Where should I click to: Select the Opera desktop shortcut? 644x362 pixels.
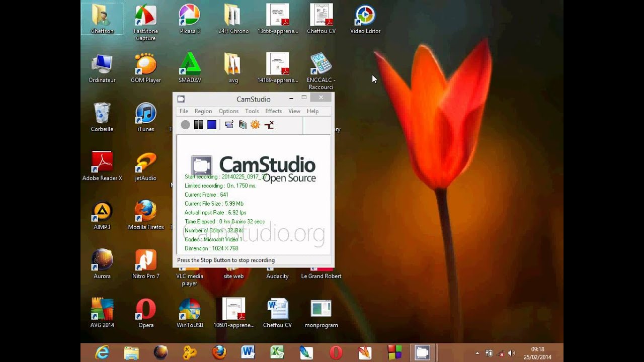[146, 313]
